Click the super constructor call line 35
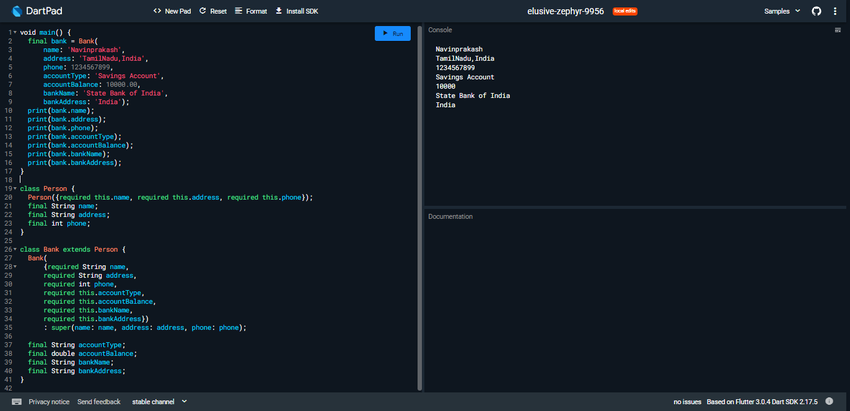This screenshot has width=850, height=411. coord(145,327)
